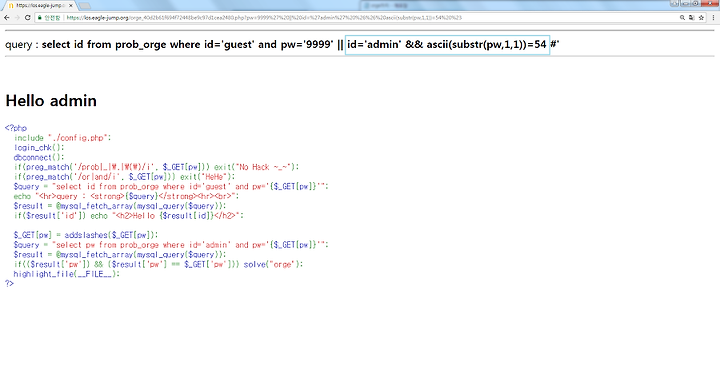This screenshot has width=720, height=389.
Task: Go forward to the next page
Action: coord(17,17)
